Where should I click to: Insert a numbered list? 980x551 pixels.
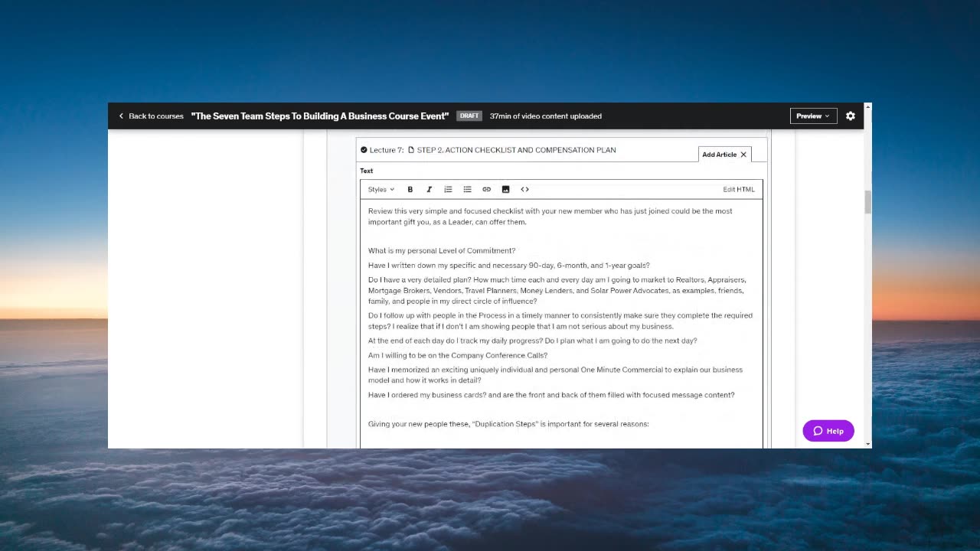(449, 190)
